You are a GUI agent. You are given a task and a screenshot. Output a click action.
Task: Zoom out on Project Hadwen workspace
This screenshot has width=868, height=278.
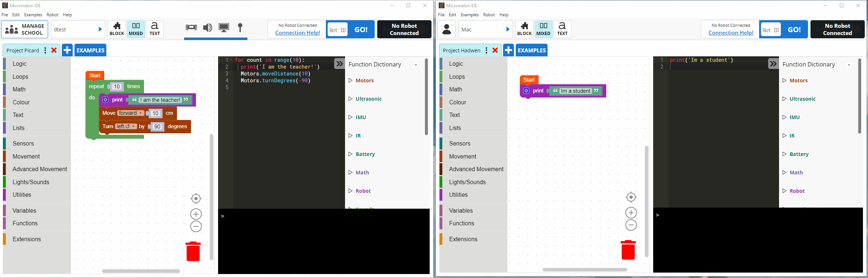point(631,225)
